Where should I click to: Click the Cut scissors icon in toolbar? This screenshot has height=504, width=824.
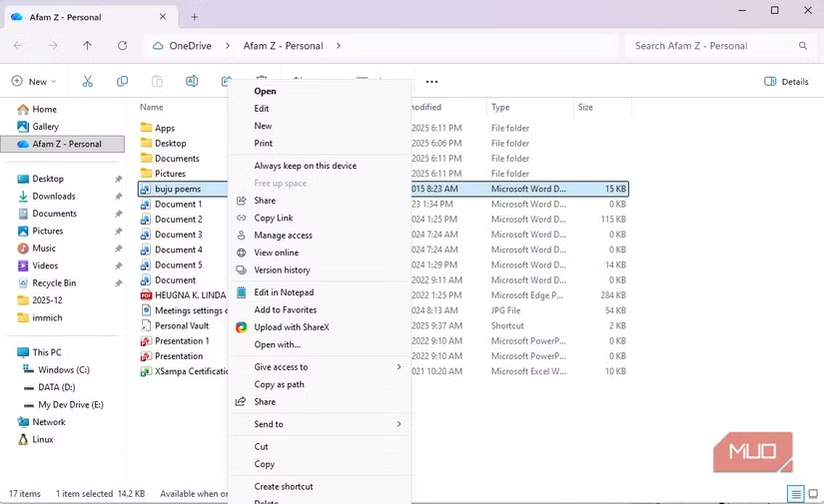[88, 81]
